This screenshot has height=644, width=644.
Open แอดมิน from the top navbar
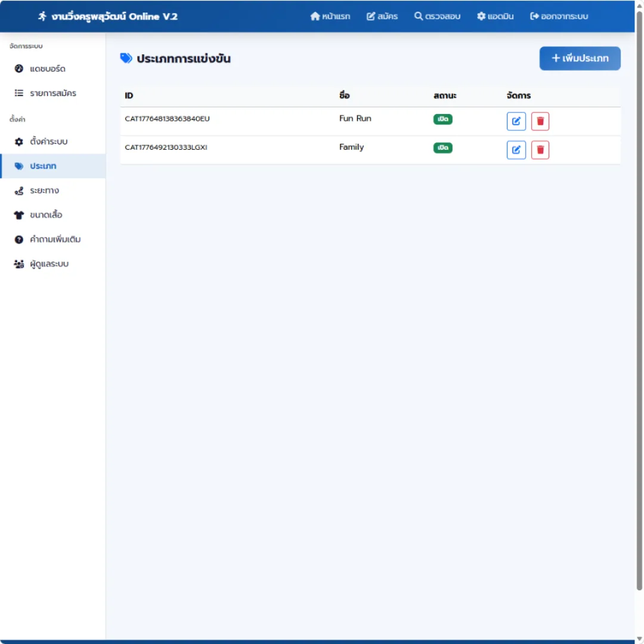pyautogui.click(x=496, y=17)
